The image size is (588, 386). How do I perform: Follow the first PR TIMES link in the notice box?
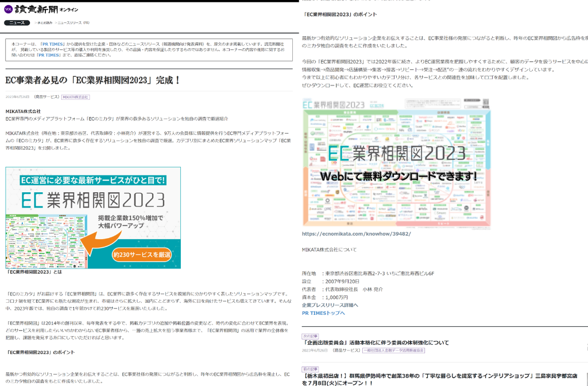click(52, 44)
